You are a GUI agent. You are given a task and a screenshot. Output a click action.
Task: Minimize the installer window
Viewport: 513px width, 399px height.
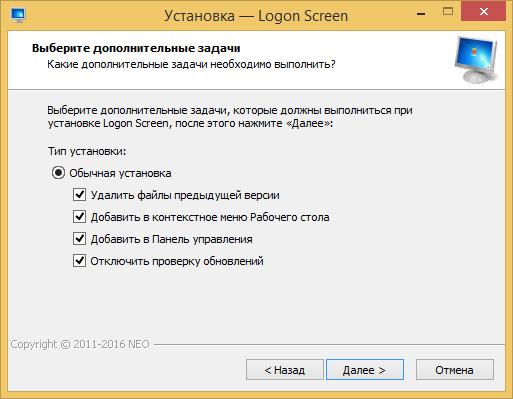(421, 13)
